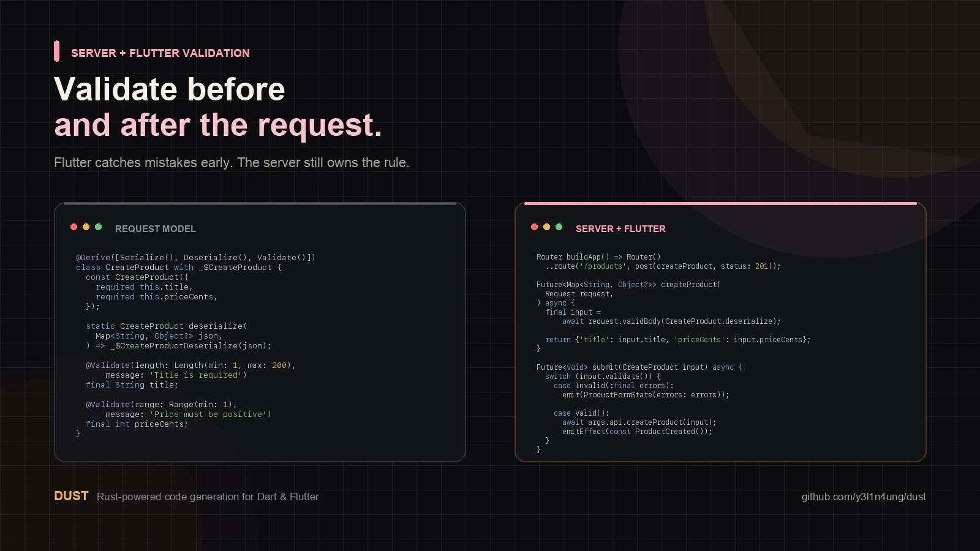This screenshot has width=980, height=551.
Task: Open the github.com/y3l1n4ung/dust link
Action: [x=864, y=497]
